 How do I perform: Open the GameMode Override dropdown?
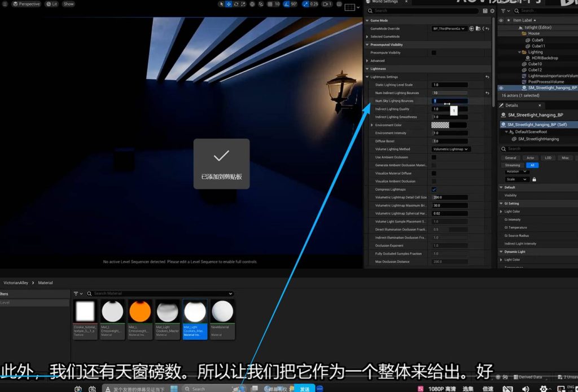449,28
